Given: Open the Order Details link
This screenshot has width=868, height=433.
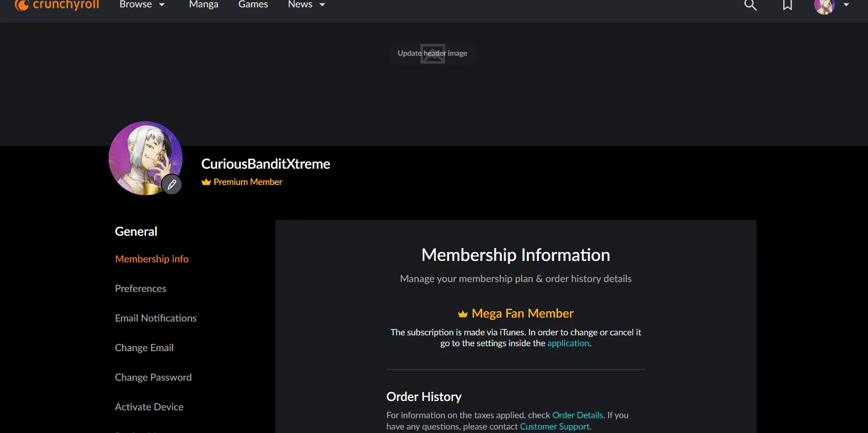Looking at the screenshot, I should click(x=577, y=415).
